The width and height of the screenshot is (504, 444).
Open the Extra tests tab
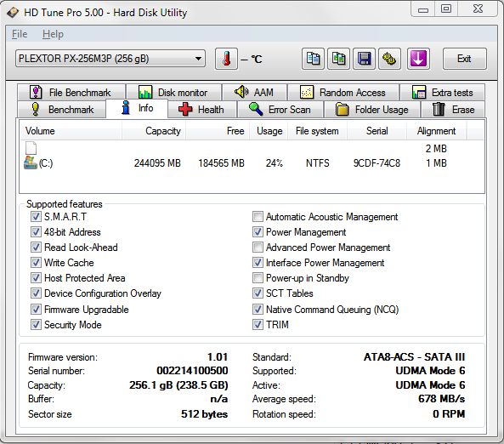tap(442, 93)
